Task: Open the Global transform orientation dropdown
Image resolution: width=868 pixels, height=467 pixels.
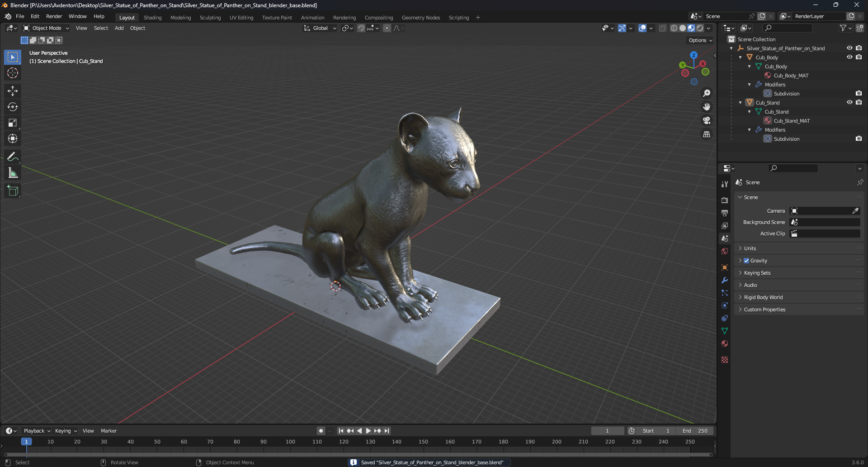Action: tap(320, 28)
